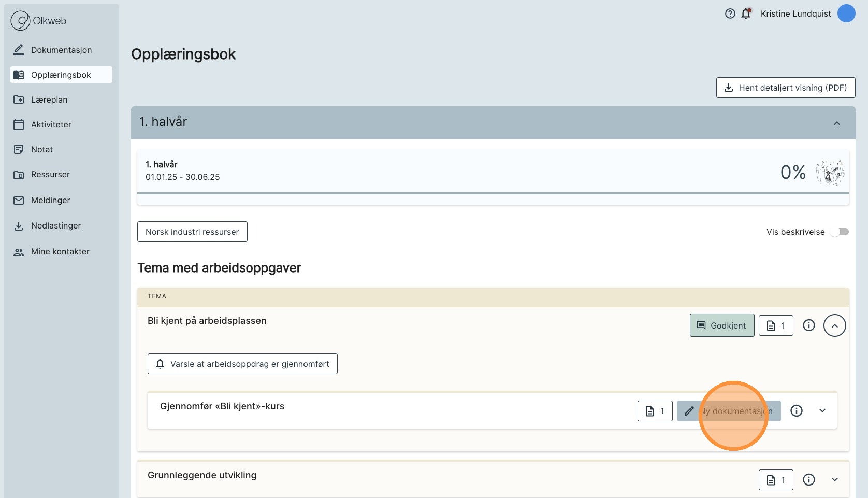Screen dimensions: 868x498
Task: Open info icon for Grunnleggende utvikling
Action: point(808,480)
